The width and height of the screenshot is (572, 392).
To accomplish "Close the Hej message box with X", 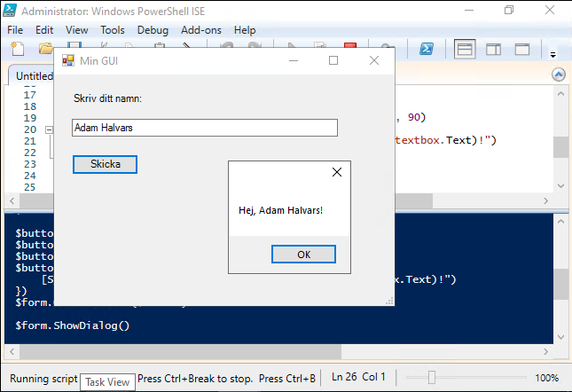I will (x=336, y=173).
